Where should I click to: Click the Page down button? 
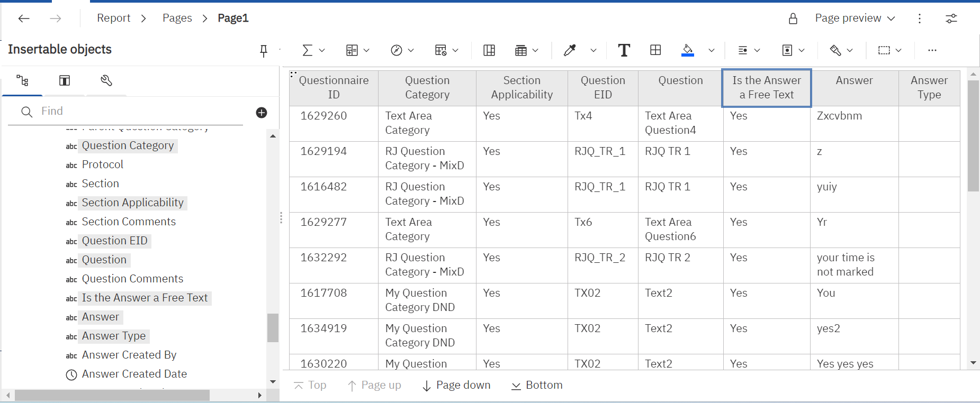click(x=456, y=386)
